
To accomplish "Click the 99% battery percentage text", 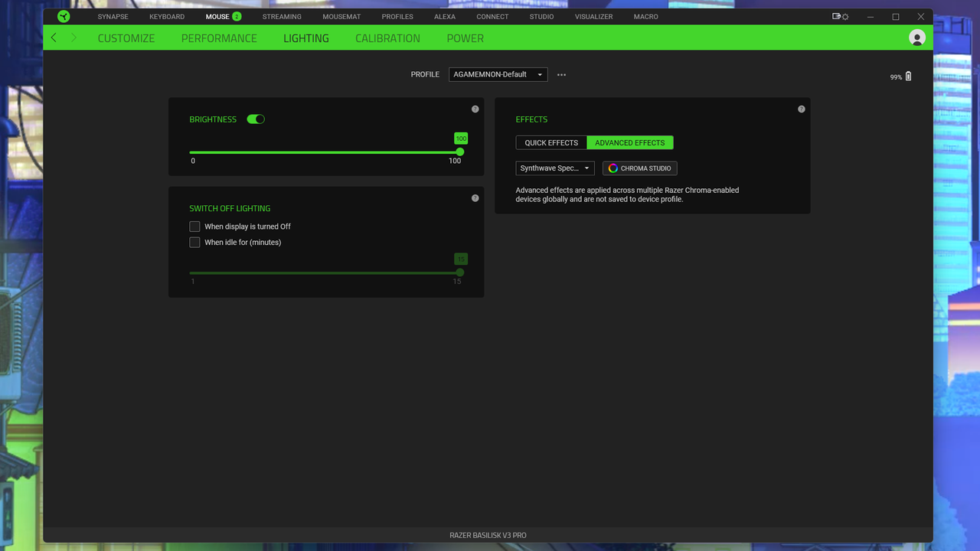I will tap(896, 77).
